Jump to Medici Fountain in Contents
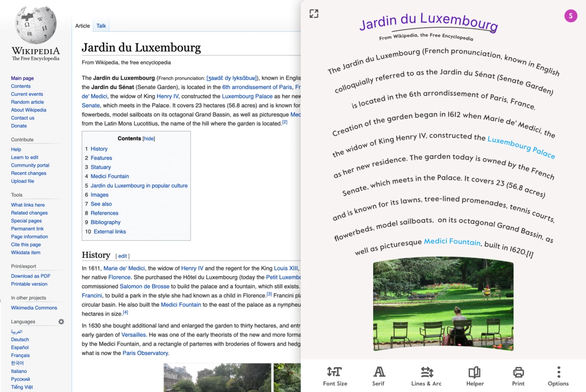The height and width of the screenshot is (392, 586). coord(110,176)
